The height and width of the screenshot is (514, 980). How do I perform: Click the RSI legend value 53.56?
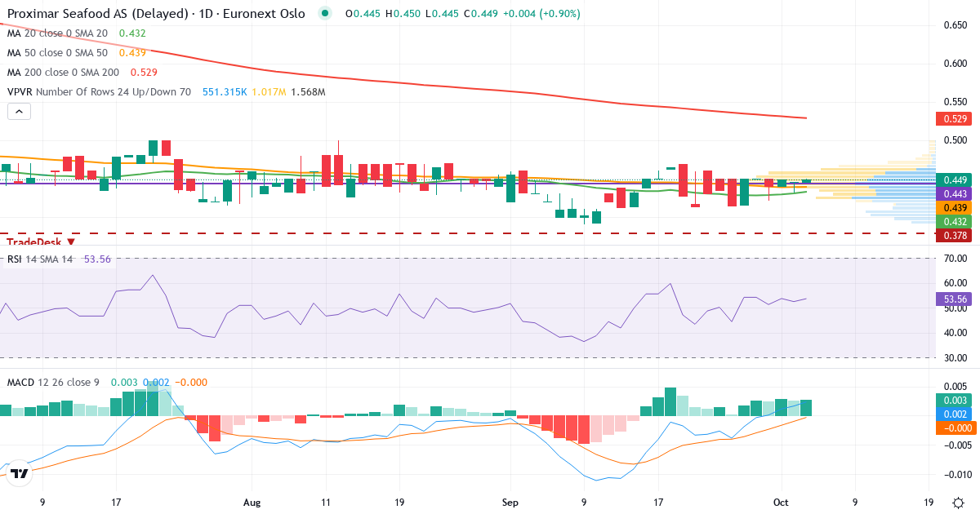(x=97, y=259)
